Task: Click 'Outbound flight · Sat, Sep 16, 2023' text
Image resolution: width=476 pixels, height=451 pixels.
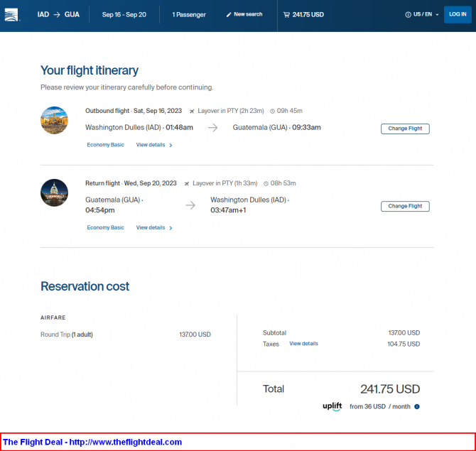Action: pyautogui.click(x=134, y=111)
